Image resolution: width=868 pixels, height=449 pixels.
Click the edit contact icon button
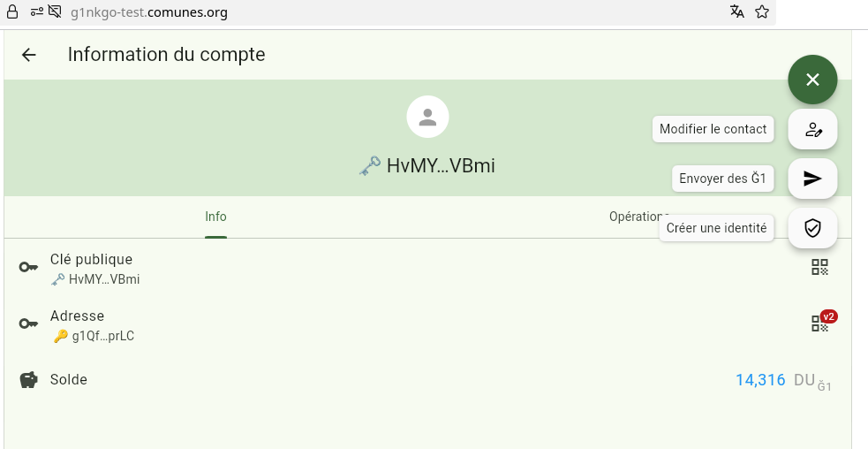click(x=812, y=129)
